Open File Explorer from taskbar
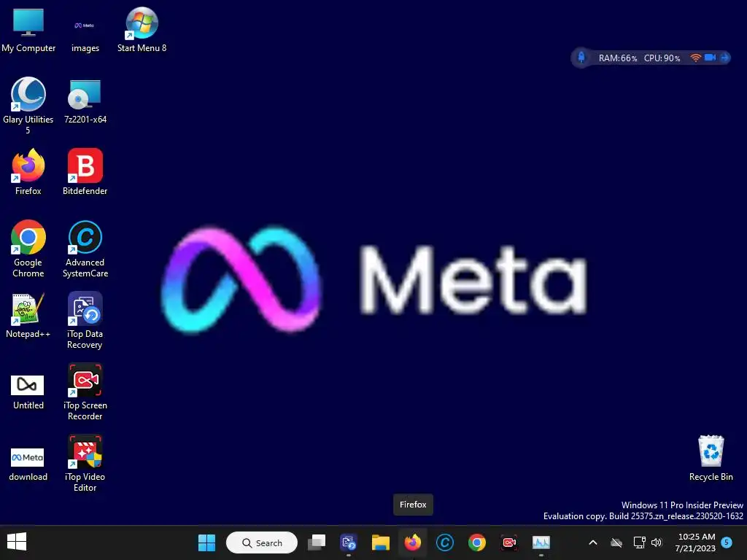Viewport: 747px width, 560px height. 381,542
